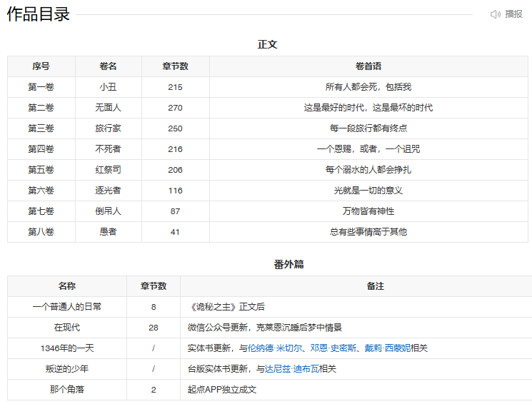Click the note 起点APP独立成文
532x404 pixels.
(222, 390)
